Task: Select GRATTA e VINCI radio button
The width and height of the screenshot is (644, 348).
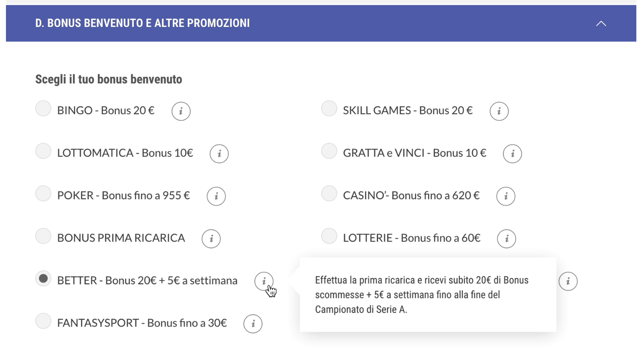Action: (329, 151)
